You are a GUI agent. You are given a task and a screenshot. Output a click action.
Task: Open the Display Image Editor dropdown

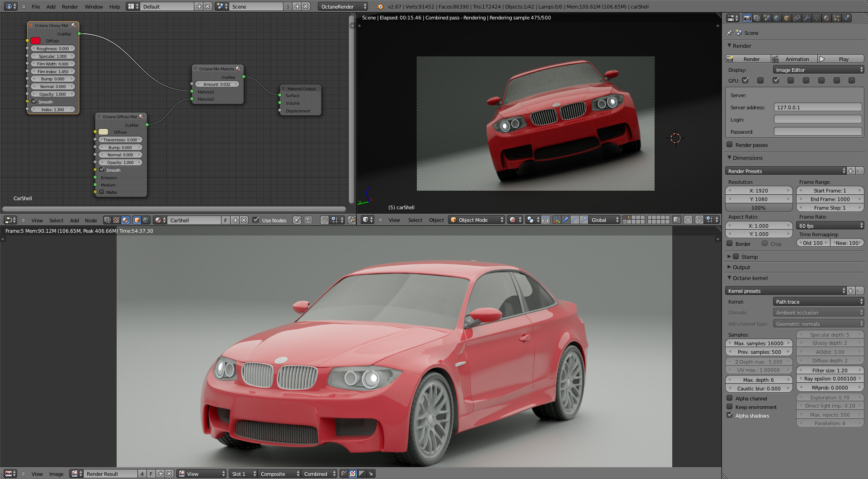[x=818, y=70]
